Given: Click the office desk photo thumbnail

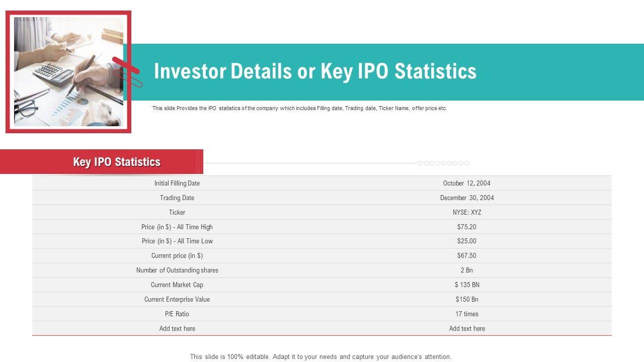Looking at the screenshot, I should [x=68, y=72].
